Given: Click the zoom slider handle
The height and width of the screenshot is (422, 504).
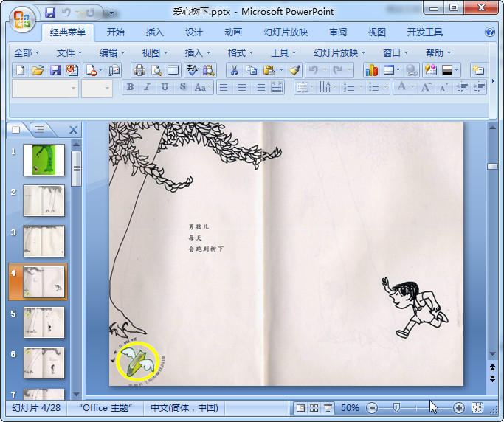Looking at the screenshot, I should (x=396, y=408).
